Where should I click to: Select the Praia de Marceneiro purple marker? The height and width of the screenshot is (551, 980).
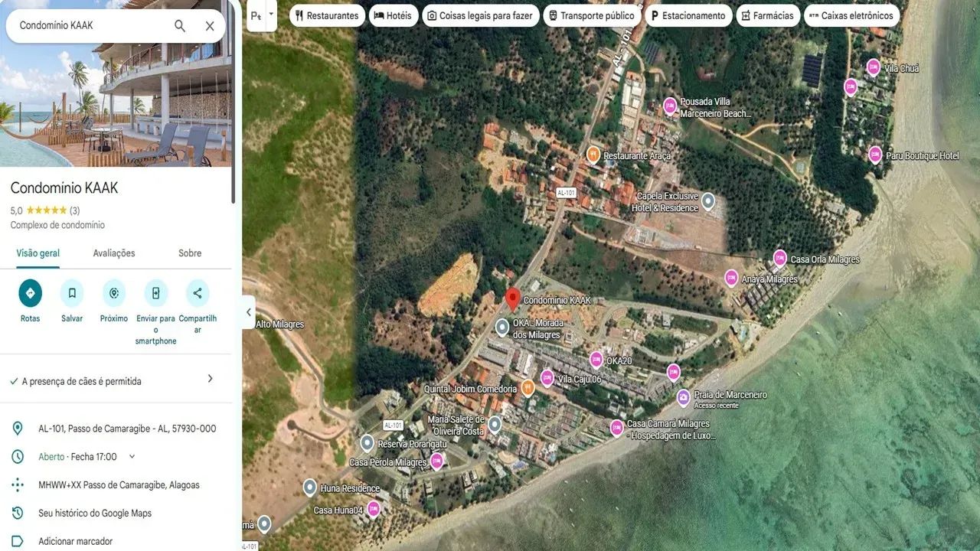(683, 398)
